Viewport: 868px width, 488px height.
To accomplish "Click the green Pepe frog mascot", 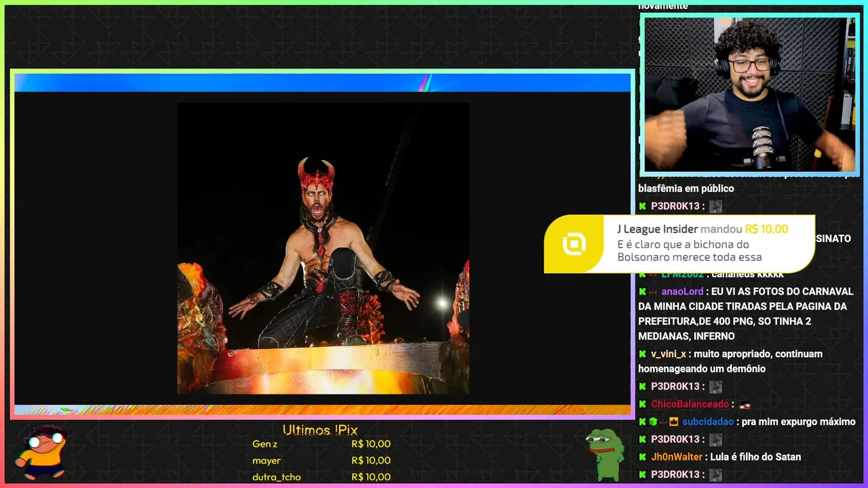I will 605,454.
